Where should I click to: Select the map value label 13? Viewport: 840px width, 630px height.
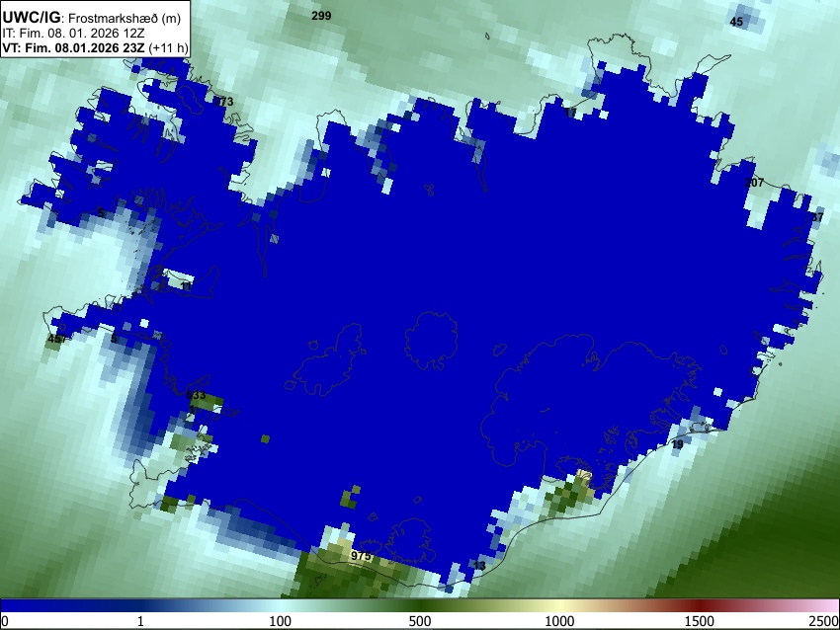[479, 565]
